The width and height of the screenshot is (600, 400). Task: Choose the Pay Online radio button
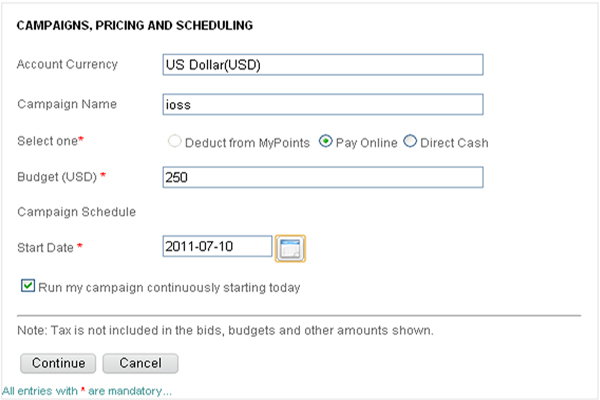tap(326, 141)
